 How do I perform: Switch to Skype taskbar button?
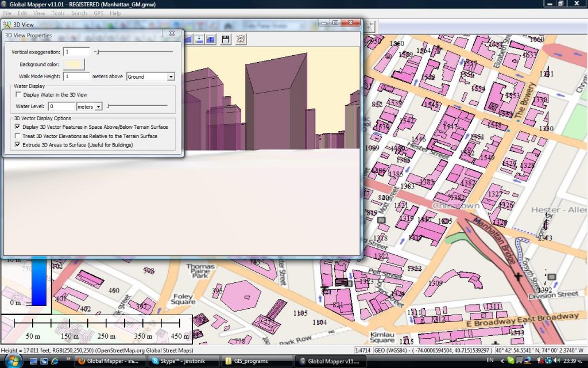pos(183,361)
